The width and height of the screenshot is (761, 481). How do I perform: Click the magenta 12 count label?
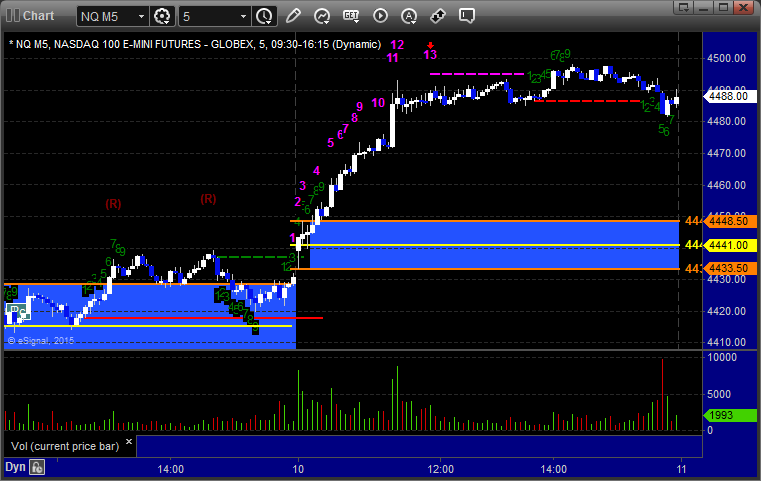397,45
